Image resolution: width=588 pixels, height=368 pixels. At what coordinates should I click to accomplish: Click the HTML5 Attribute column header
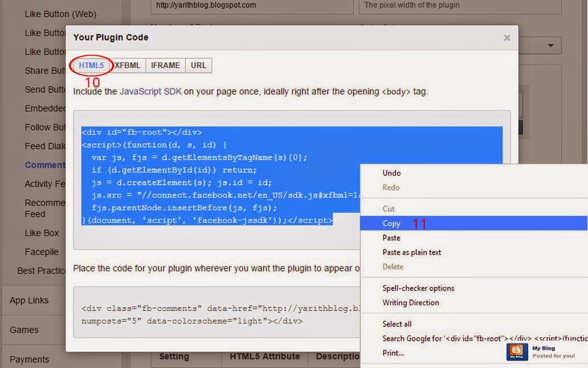point(265,357)
